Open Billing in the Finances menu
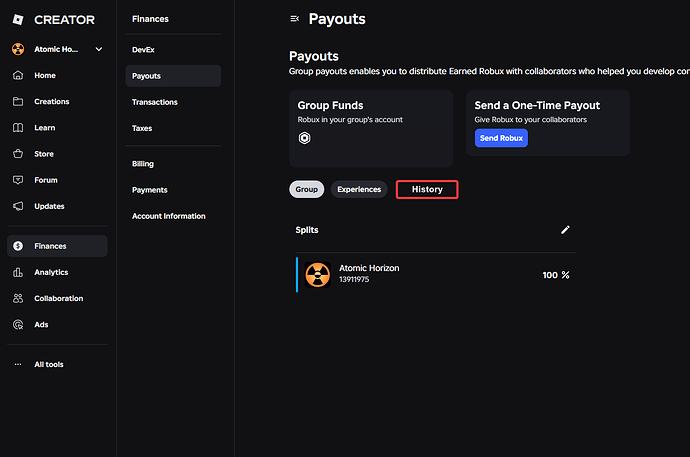690x457 pixels. point(143,164)
